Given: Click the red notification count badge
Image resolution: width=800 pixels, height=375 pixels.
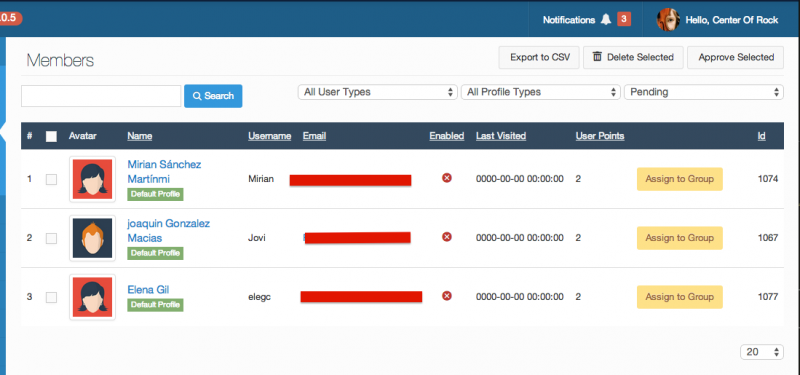Looking at the screenshot, I should point(623,19).
